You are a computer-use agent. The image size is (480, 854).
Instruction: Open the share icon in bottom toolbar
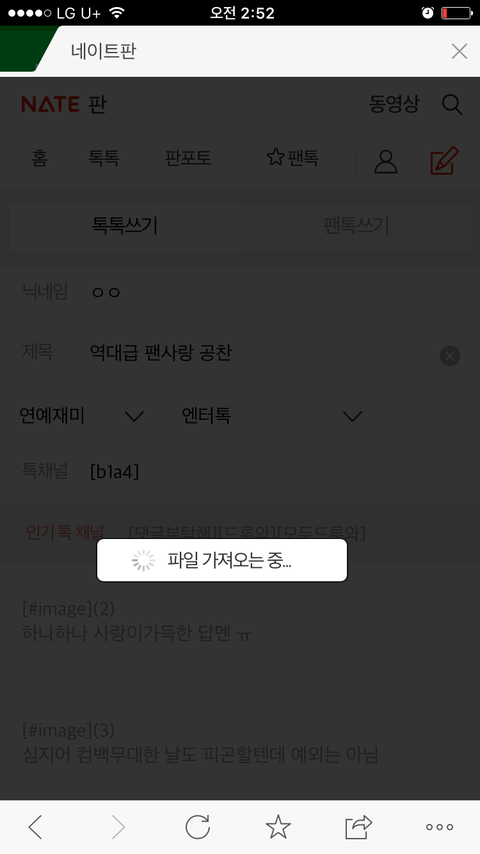pos(359,827)
